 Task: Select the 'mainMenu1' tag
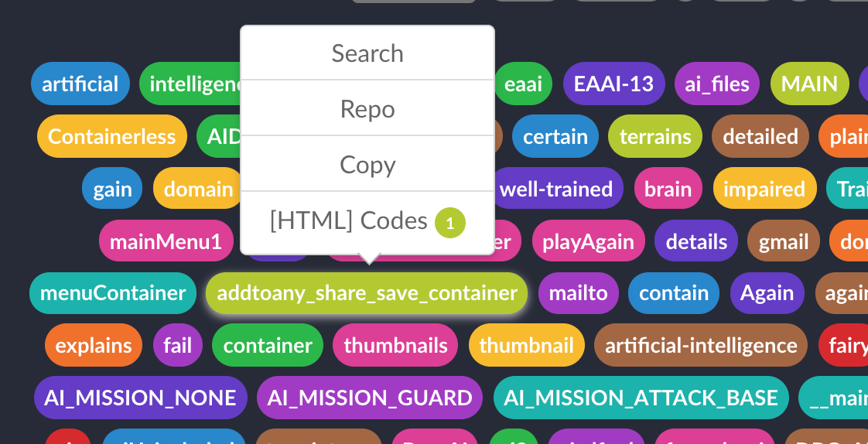[x=166, y=241]
